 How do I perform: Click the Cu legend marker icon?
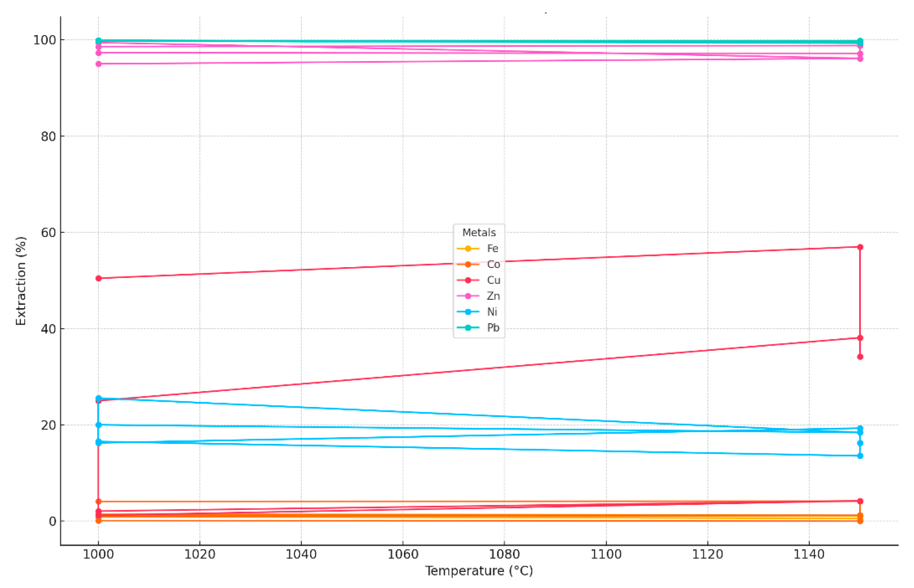(468, 280)
